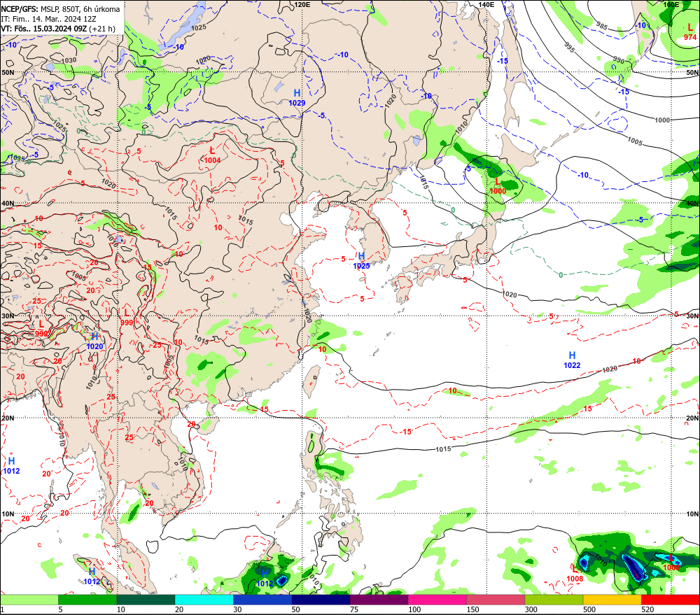This screenshot has height=615, width=700.
Task: Select the navy 50–75 legend swatch
Action: [321, 600]
